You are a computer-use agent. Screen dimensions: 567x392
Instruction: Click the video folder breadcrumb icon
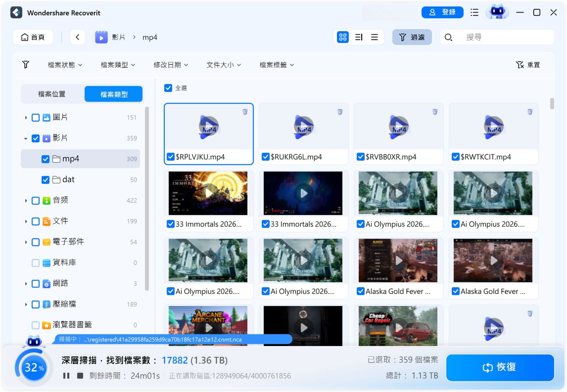point(101,37)
